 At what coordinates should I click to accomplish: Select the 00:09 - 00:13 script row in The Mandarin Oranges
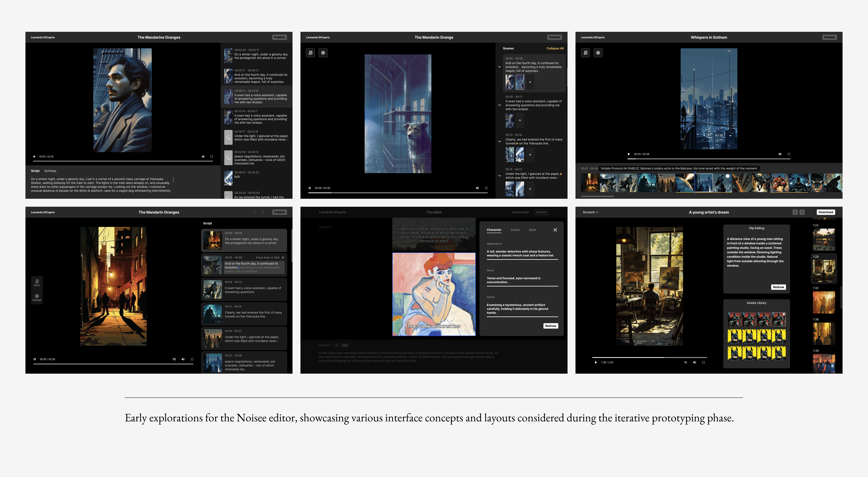tap(244, 289)
